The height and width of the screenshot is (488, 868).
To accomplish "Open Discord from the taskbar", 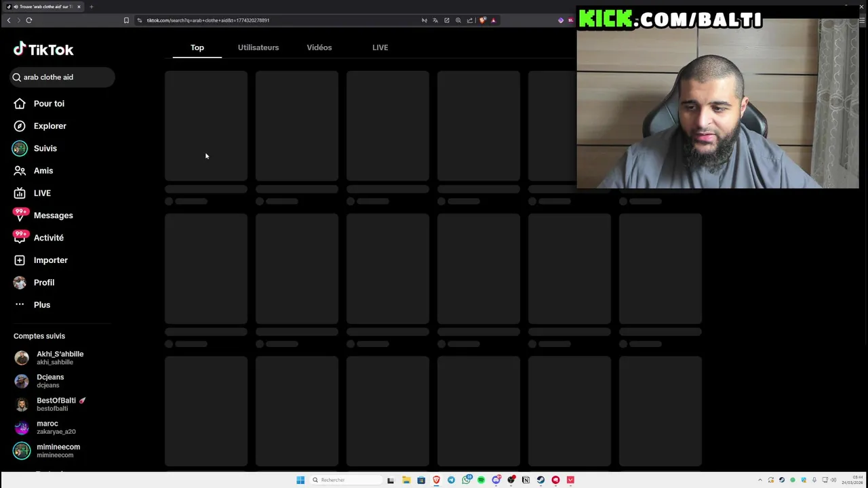I will coord(496,480).
